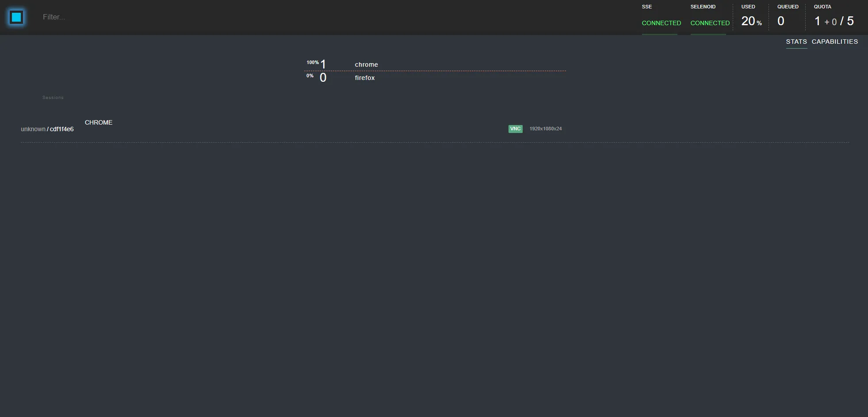Viewport: 868px width, 417px height.
Task: Select the STATS tab
Action: 796,42
